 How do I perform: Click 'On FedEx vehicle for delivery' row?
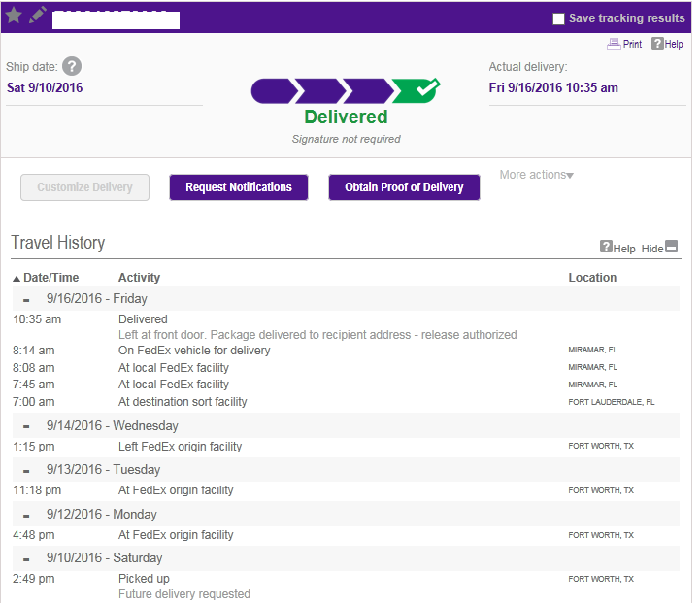pos(346,351)
